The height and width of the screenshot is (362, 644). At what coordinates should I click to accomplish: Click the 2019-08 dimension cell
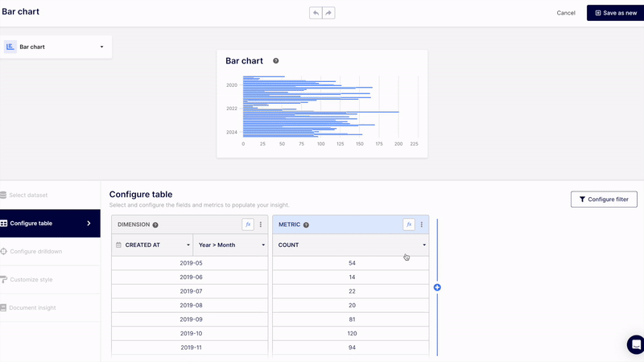[x=190, y=306]
